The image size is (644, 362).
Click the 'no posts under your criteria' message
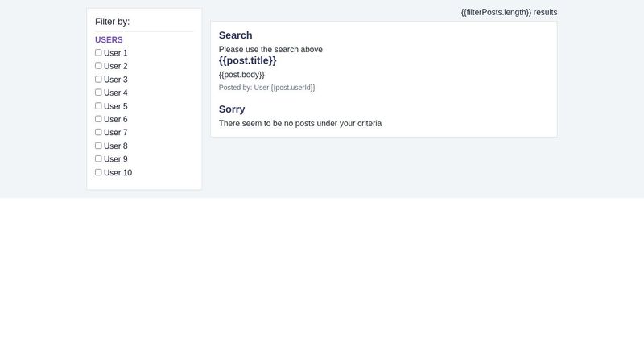[300, 124]
